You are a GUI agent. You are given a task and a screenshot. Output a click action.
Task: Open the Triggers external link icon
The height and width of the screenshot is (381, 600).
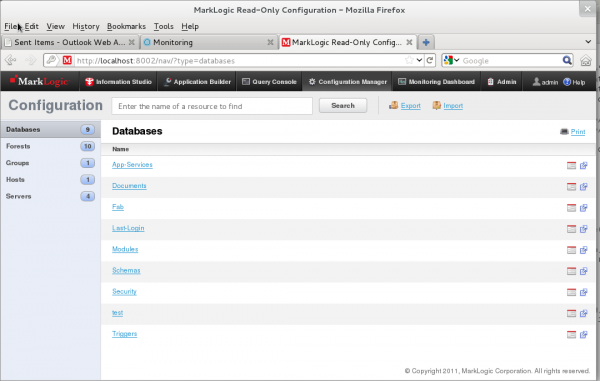point(584,335)
